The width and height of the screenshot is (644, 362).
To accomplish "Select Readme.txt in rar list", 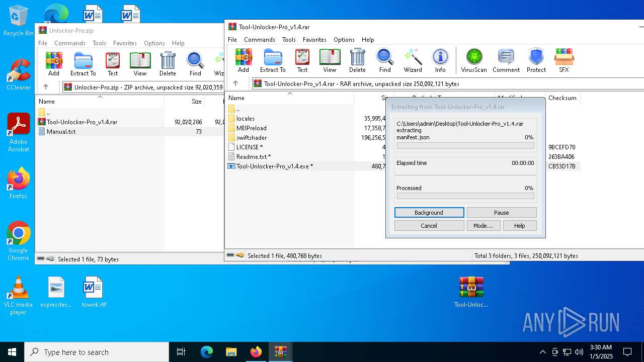I will click(254, 157).
